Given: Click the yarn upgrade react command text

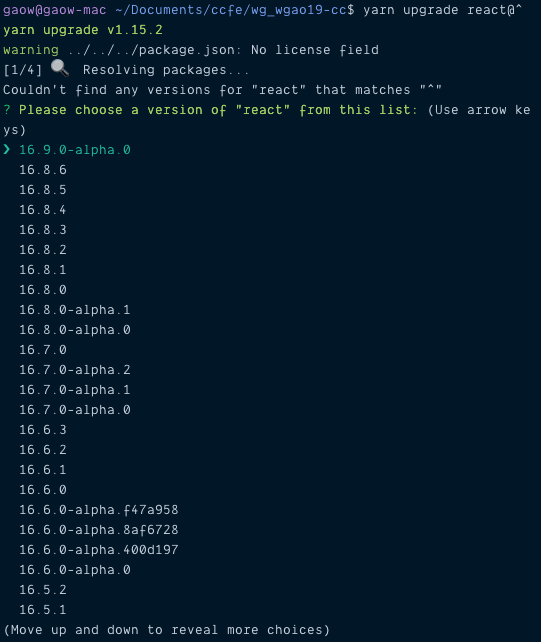Looking at the screenshot, I should [x=442, y=10].
